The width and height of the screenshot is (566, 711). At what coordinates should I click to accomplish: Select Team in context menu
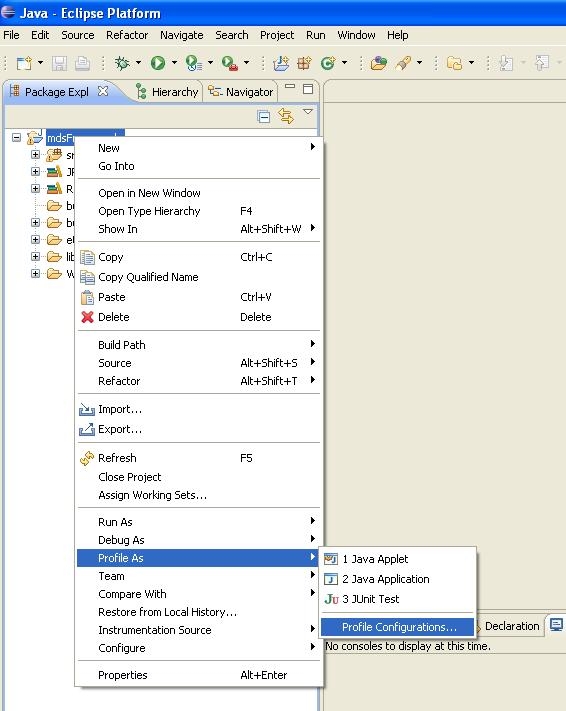coord(198,576)
